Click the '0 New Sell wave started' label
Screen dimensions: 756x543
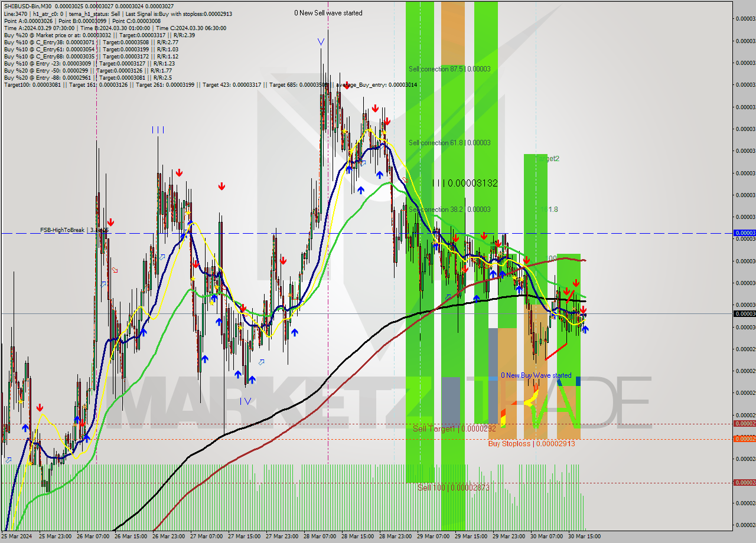tap(328, 13)
